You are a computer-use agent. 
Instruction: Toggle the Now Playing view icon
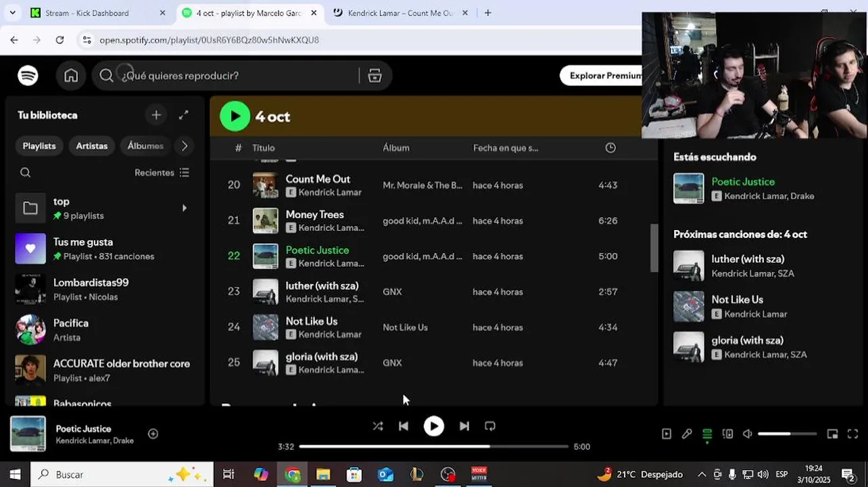667,434
